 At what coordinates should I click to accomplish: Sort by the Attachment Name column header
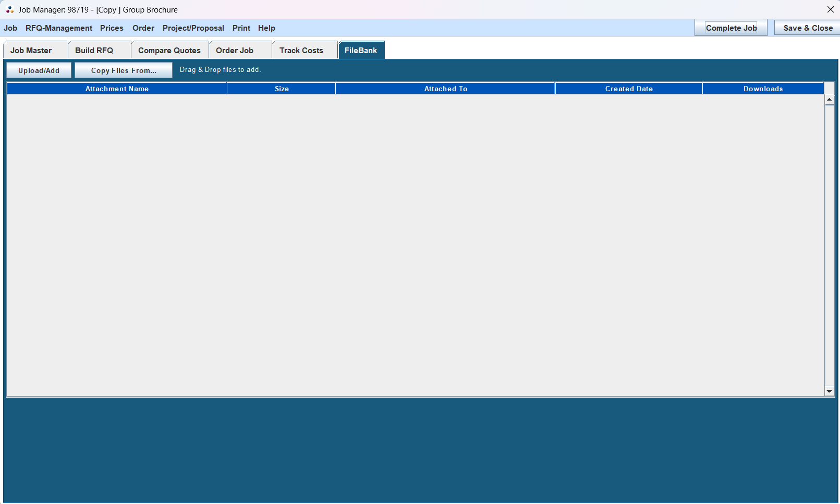coord(116,89)
